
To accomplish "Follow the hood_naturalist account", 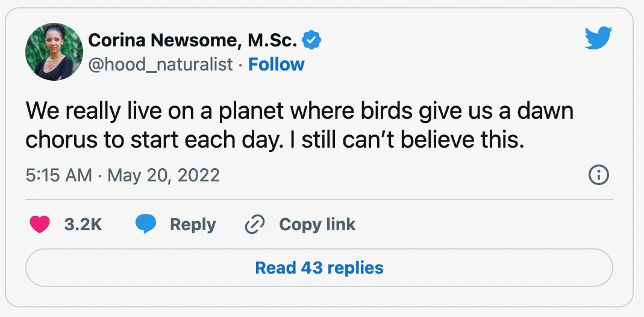I will (277, 64).
